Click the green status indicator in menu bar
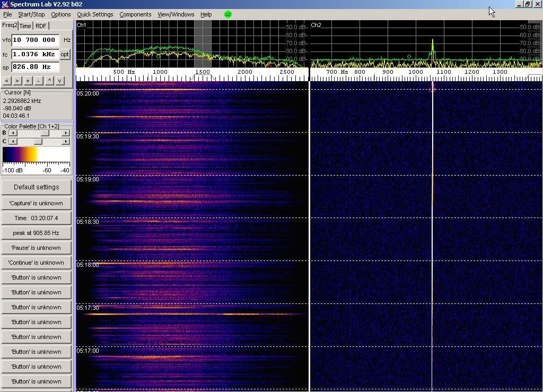Viewport: 543px width, 392px height. [x=228, y=14]
